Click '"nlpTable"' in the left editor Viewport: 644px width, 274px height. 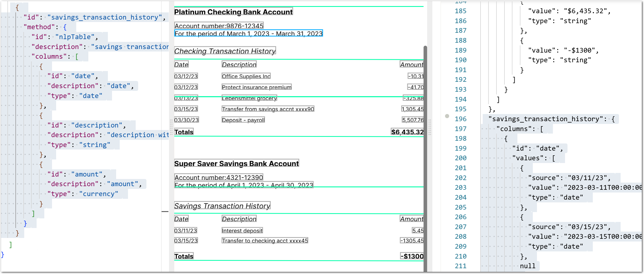click(x=75, y=37)
